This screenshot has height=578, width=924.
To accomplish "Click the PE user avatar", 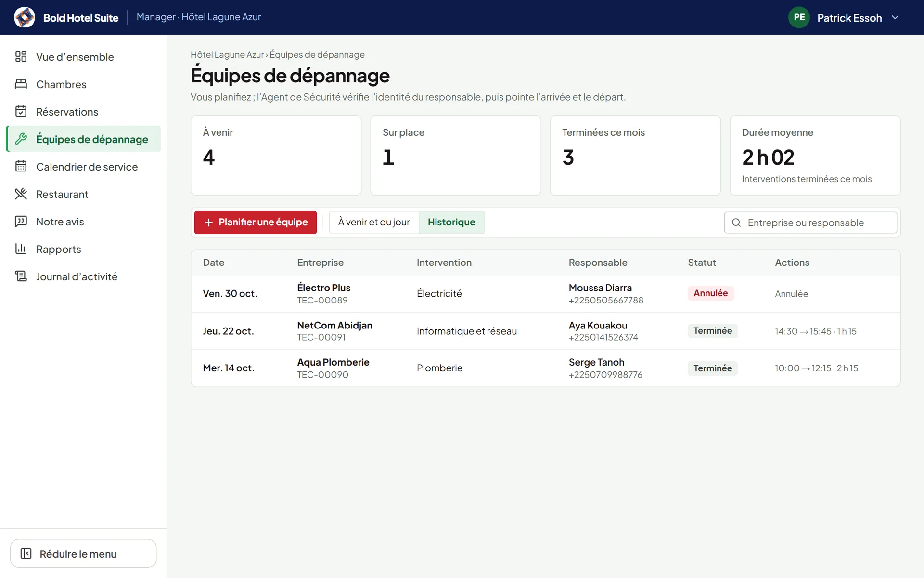I will click(x=799, y=17).
